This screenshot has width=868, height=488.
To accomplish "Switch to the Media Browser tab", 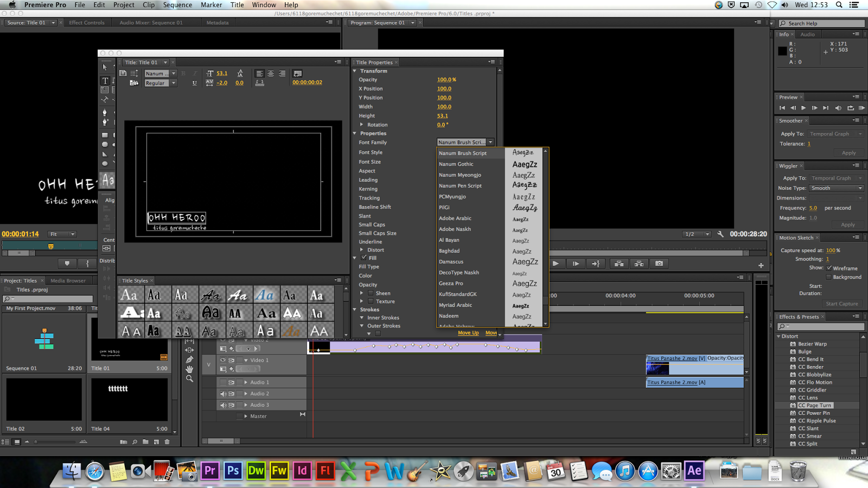I will click(69, 280).
